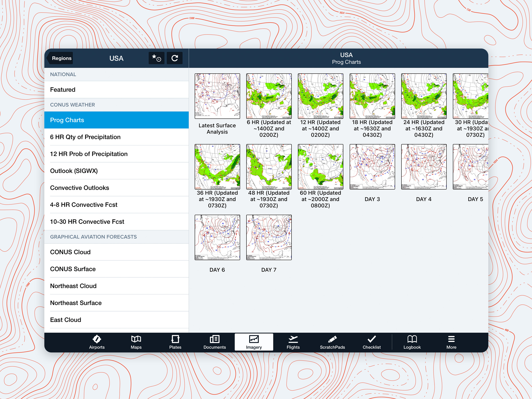Open 12 HR Prob of Precipitation
Image resolution: width=532 pixels, height=399 pixels.
tap(116, 154)
